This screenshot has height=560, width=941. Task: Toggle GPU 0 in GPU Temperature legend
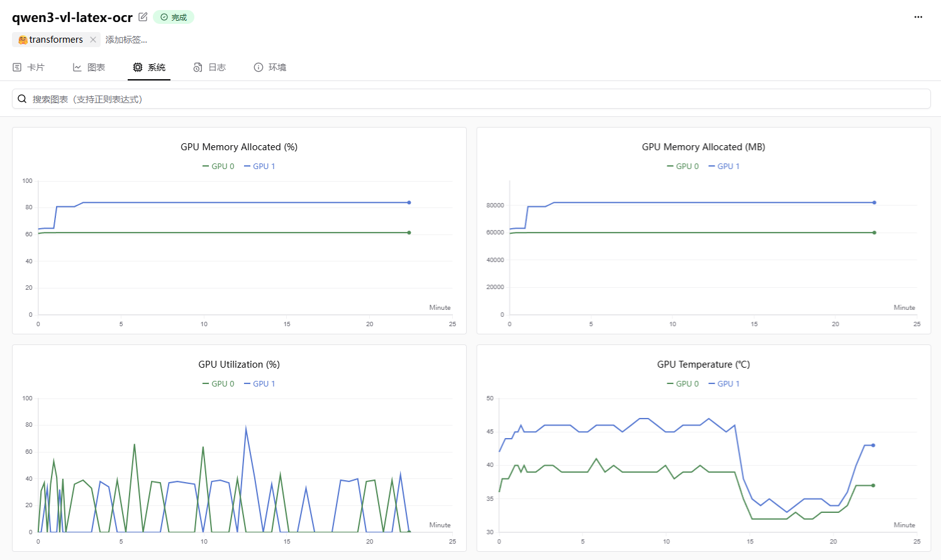[x=683, y=384]
